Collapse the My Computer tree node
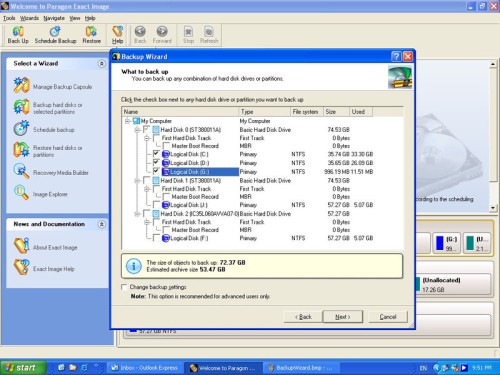Viewport: 500px width, 375px height. pos(127,121)
